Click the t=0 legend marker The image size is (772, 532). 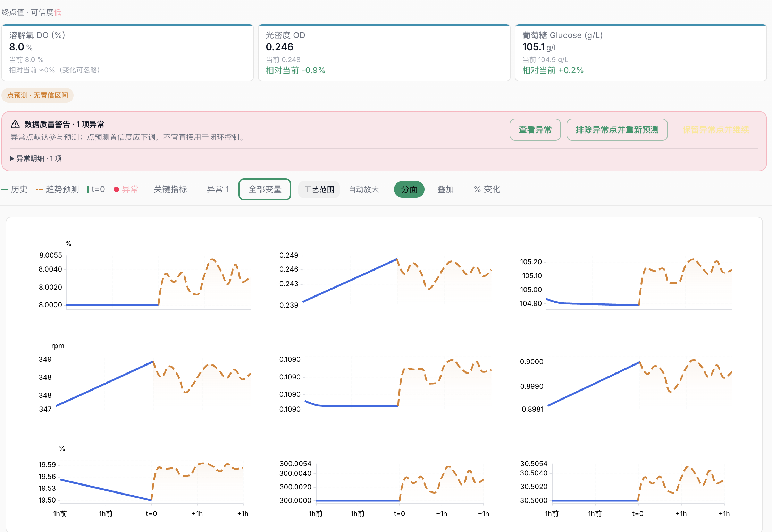[x=96, y=189]
